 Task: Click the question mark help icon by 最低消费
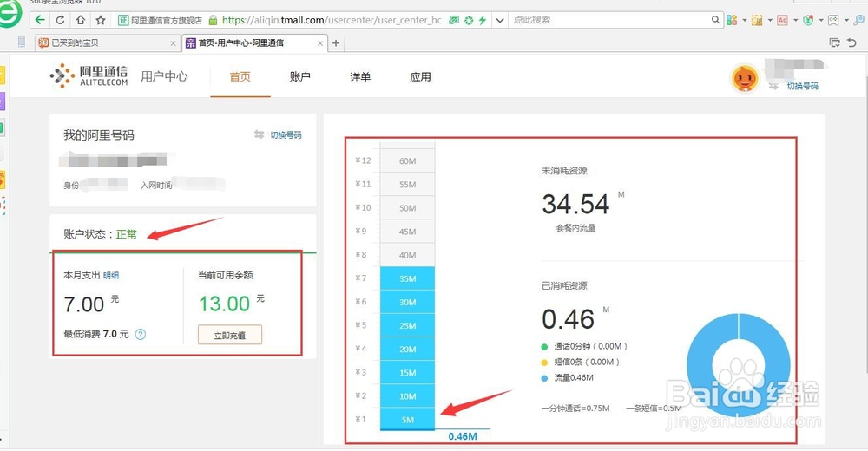pos(141,334)
